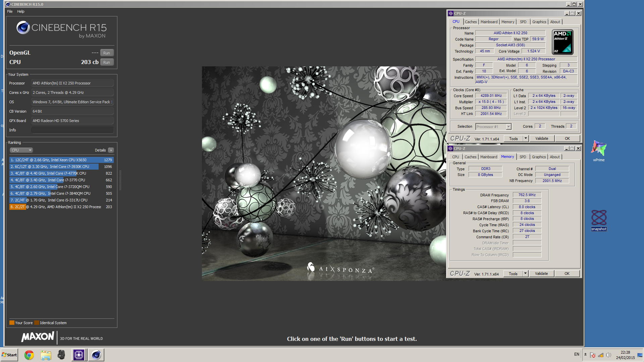Switch to Mainboard tab in bottom CPU-Z
Viewport: 644px width, 362px height.
tap(489, 157)
